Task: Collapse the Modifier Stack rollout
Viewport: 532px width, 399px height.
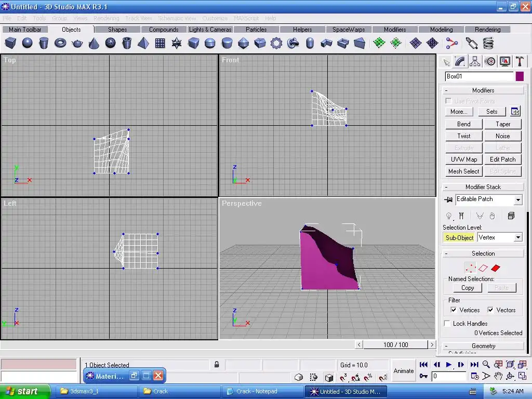Action: point(483,187)
